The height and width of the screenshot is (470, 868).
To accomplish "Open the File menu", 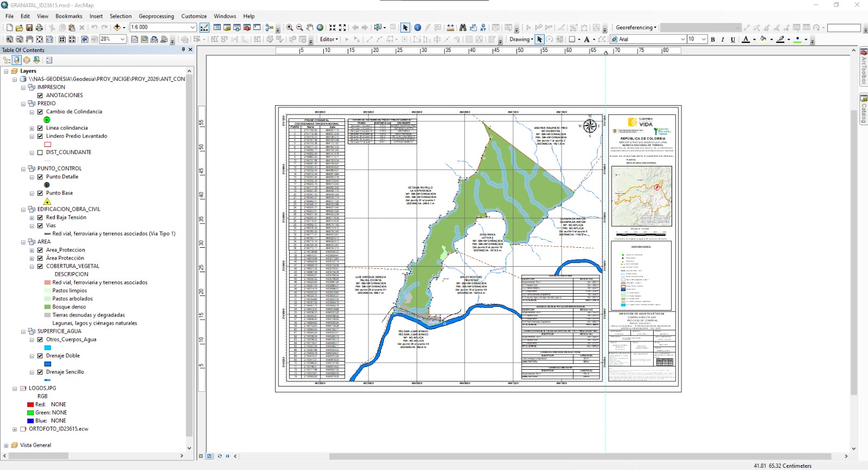I will pos(10,16).
